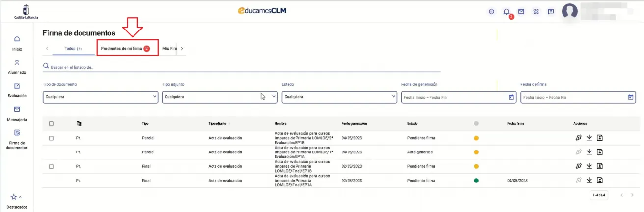644x212 pixels.
Task: Click the sign pen icon for Final/EP1B row
Action: pyautogui.click(x=579, y=166)
